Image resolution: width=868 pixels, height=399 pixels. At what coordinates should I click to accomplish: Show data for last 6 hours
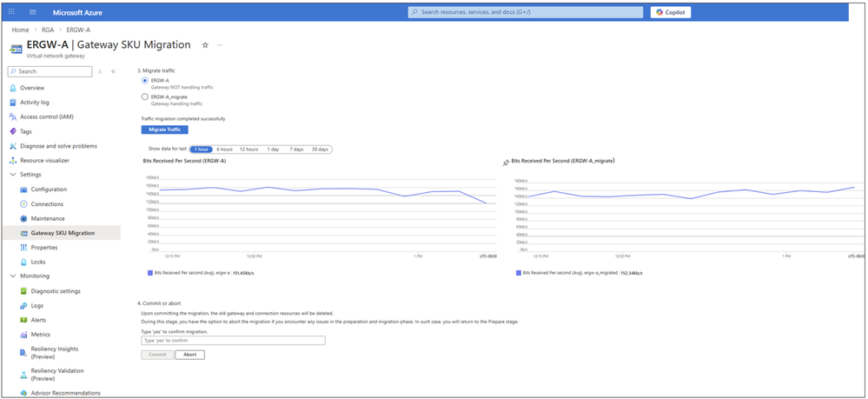[224, 150]
